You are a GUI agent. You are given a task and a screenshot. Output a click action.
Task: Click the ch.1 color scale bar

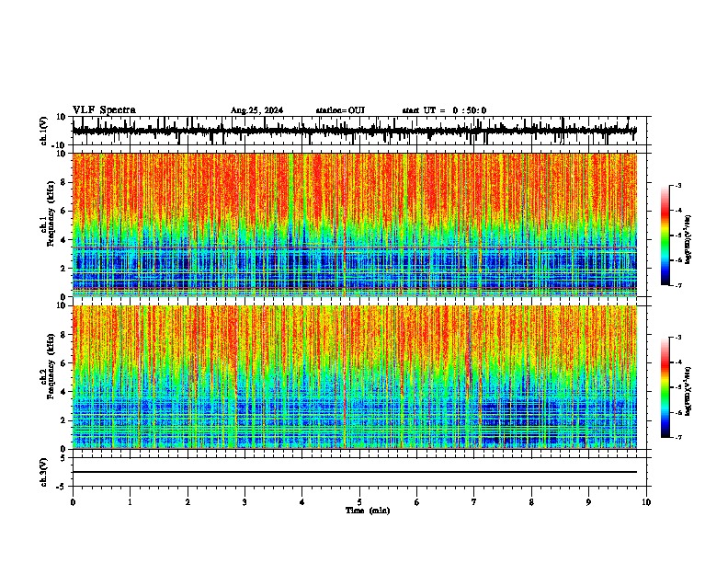665,236
